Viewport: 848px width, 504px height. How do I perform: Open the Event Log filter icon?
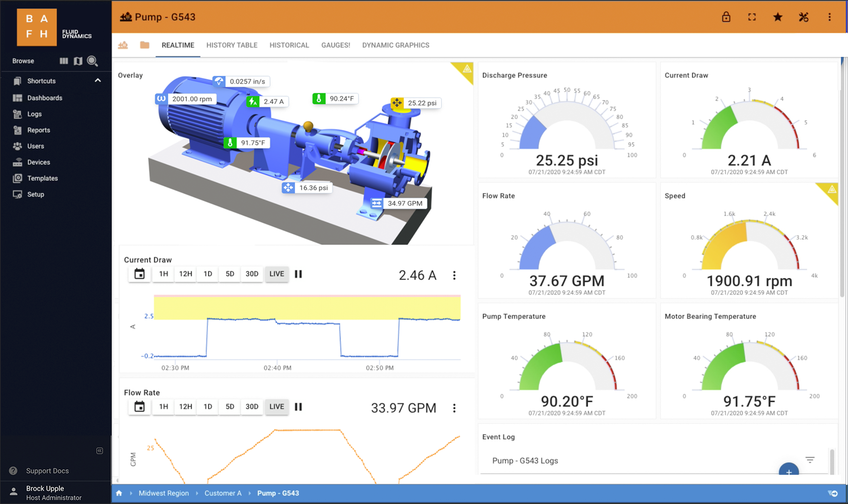pos(810,460)
